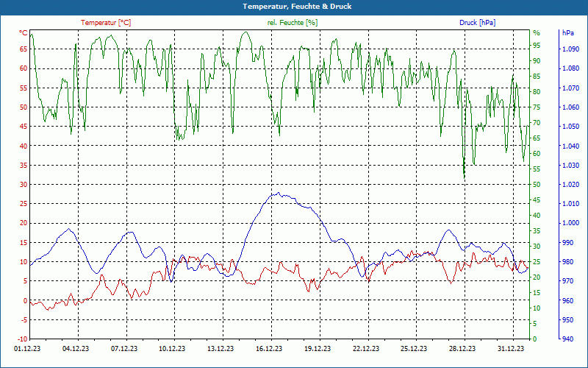This screenshot has width=588, height=368.
Task: Click the date label 25.12.23
Action: [414, 348]
